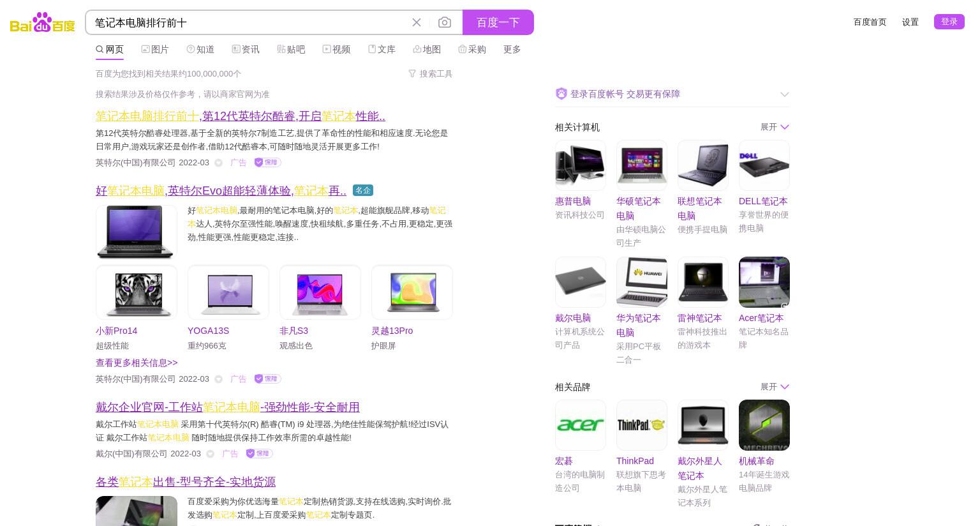Switch to 知道 tab

click(x=200, y=49)
